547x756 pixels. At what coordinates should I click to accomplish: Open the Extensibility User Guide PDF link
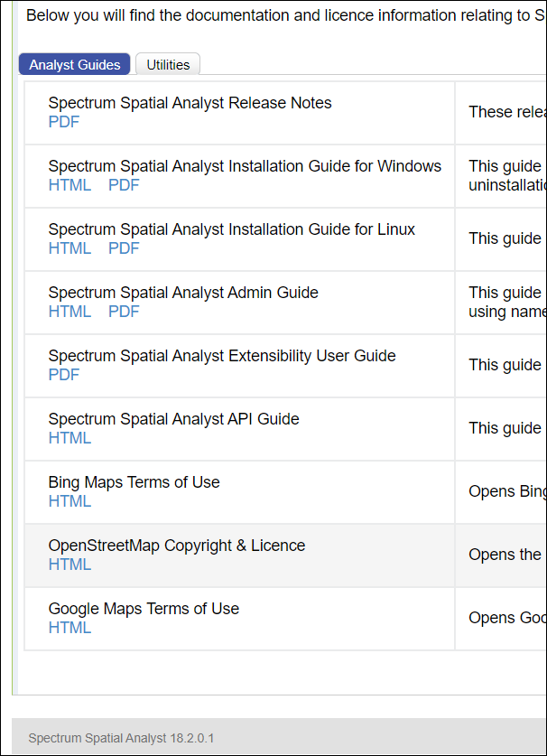(63, 375)
